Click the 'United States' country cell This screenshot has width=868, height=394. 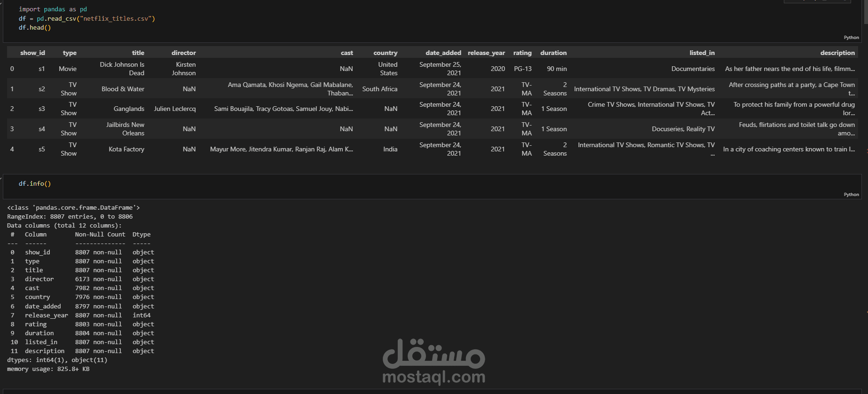(387, 69)
